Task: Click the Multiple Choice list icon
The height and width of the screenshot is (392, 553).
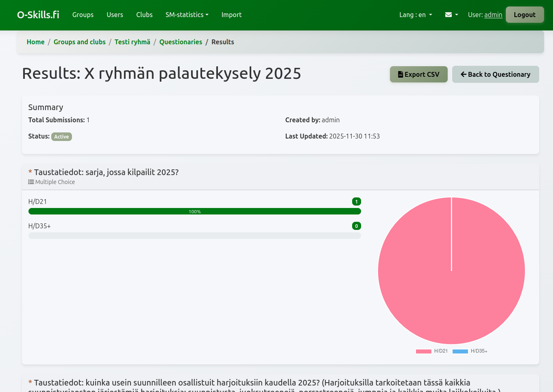Action: click(x=31, y=182)
